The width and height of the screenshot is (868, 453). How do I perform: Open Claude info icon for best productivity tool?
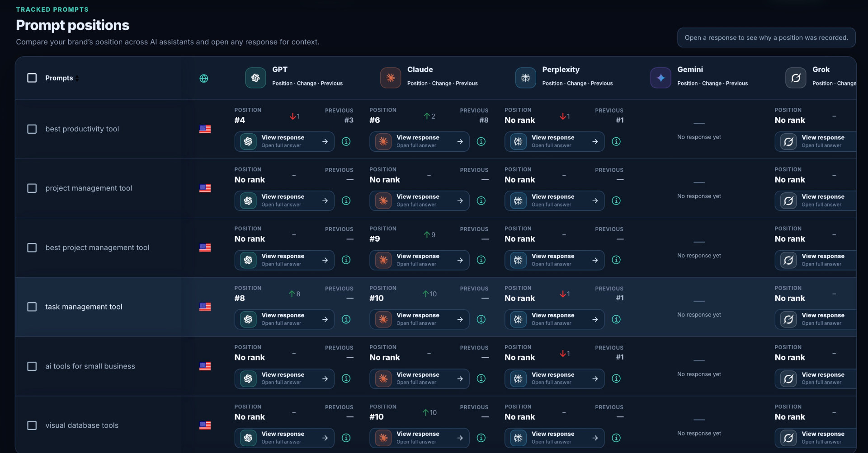point(481,141)
